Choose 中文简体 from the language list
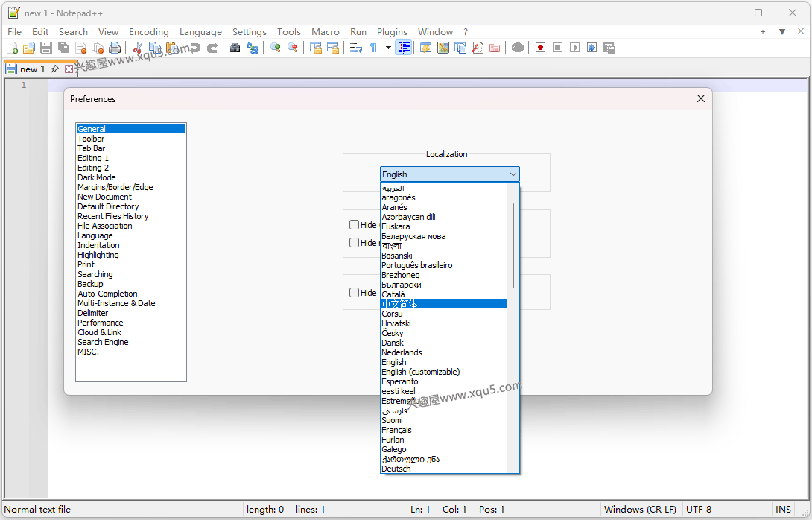 click(x=443, y=304)
